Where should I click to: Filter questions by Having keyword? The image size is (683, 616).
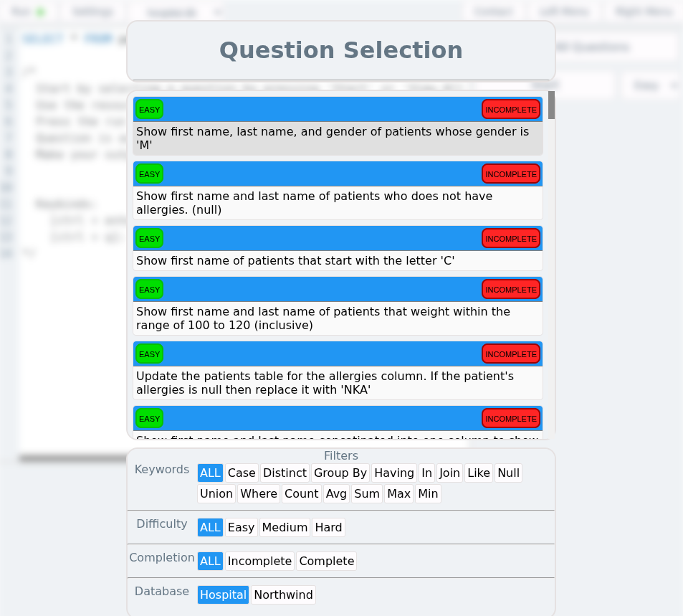coord(393,473)
